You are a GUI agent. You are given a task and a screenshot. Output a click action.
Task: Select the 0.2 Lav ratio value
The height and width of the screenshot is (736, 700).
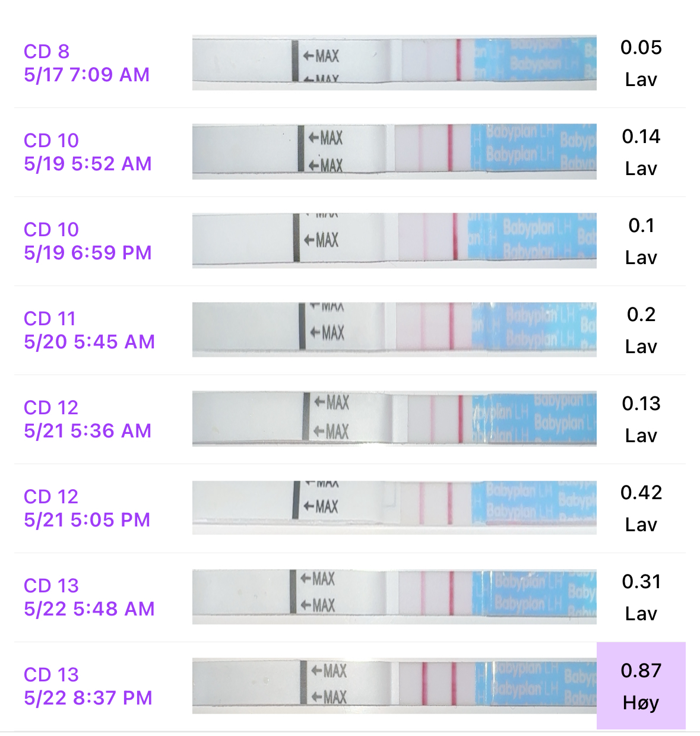[641, 330]
